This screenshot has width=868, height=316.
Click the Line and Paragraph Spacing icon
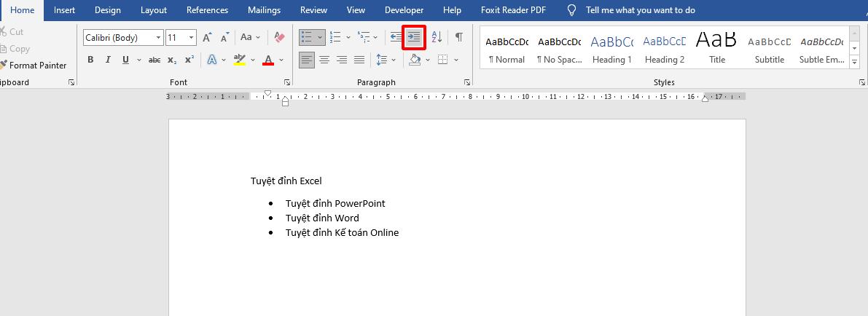pyautogui.click(x=381, y=60)
